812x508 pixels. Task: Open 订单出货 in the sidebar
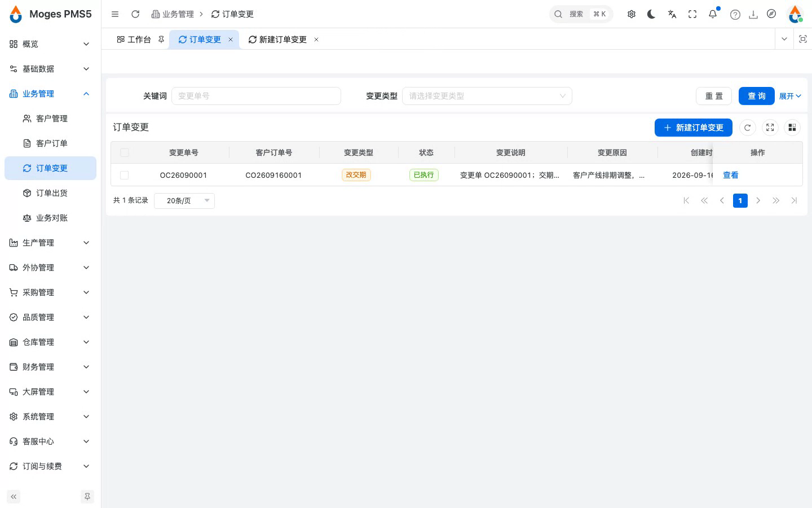click(x=50, y=193)
